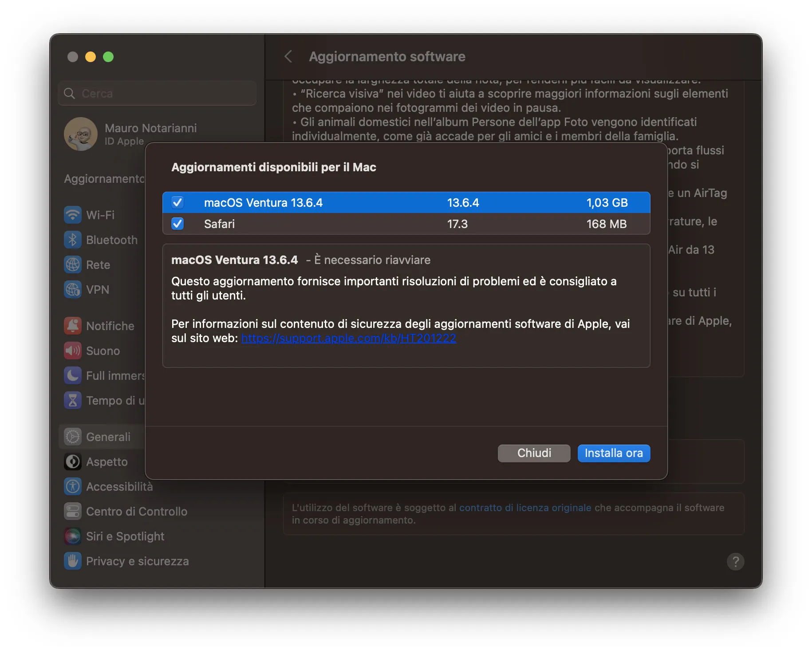Screen dimensions: 812x654
Task: Click the Accessibilità icon in sidebar
Action: 73,487
